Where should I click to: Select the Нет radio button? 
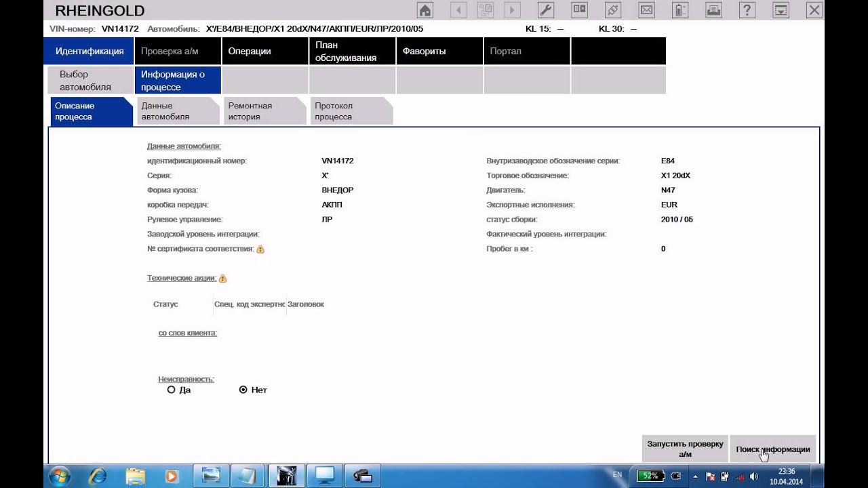point(243,390)
